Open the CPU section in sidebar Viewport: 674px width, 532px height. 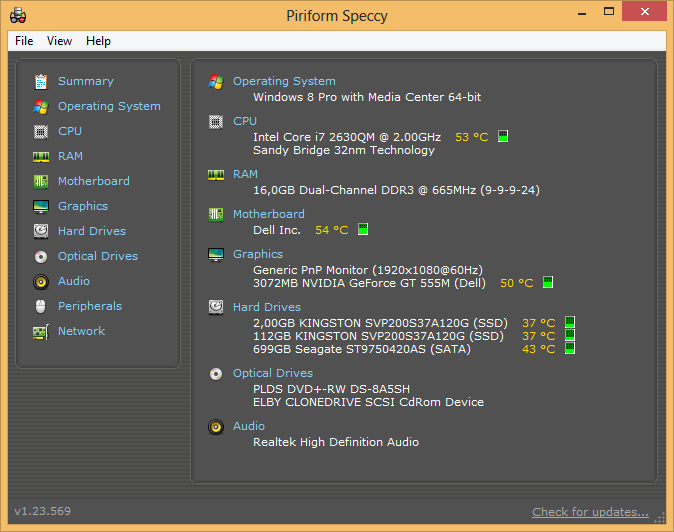pos(70,131)
